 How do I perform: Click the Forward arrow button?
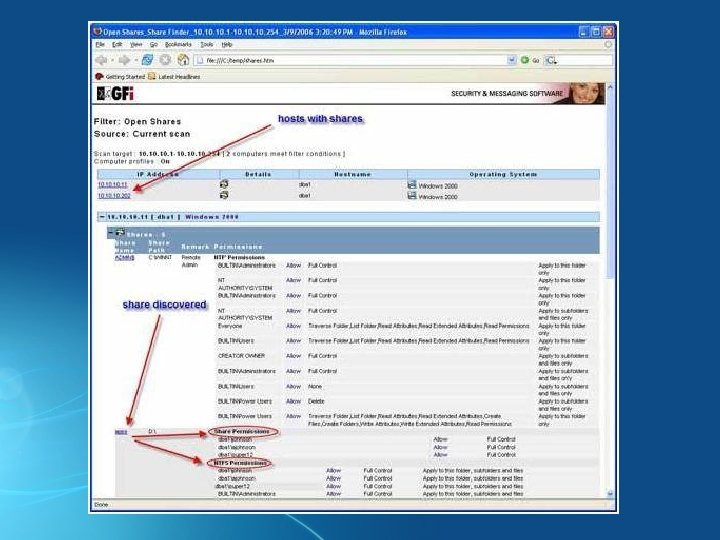[x=124, y=60]
